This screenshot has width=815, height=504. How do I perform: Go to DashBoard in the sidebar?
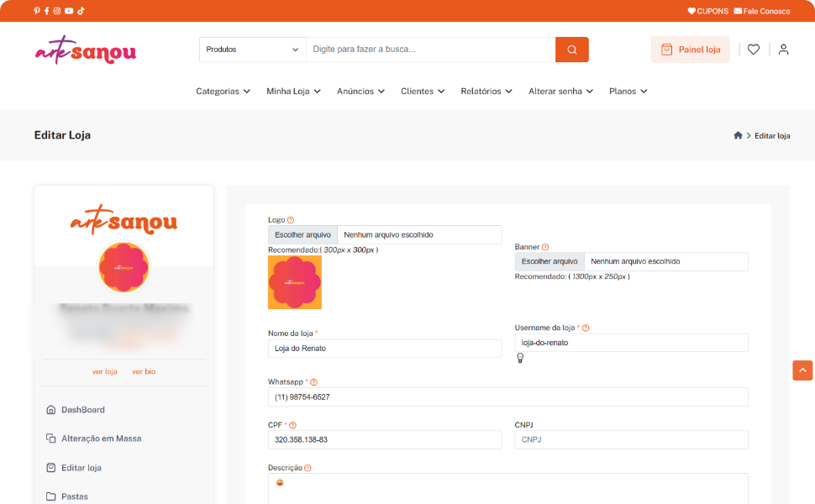[x=76, y=409]
